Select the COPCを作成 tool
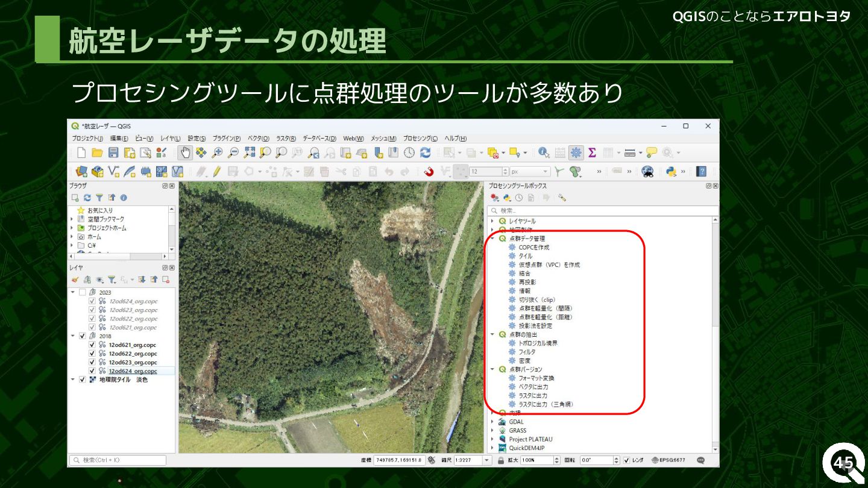The height and width of the screenshot is (488, 868). click(533, 247)
